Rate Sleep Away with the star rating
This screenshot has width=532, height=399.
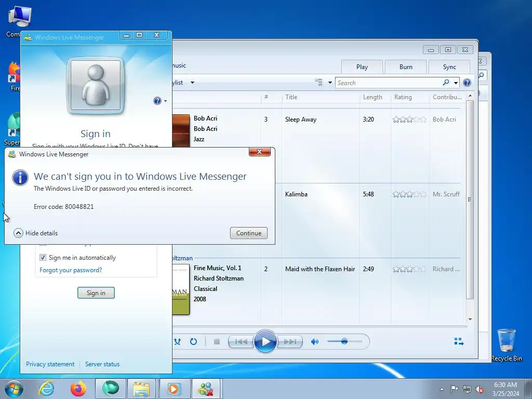coord(409,119)
